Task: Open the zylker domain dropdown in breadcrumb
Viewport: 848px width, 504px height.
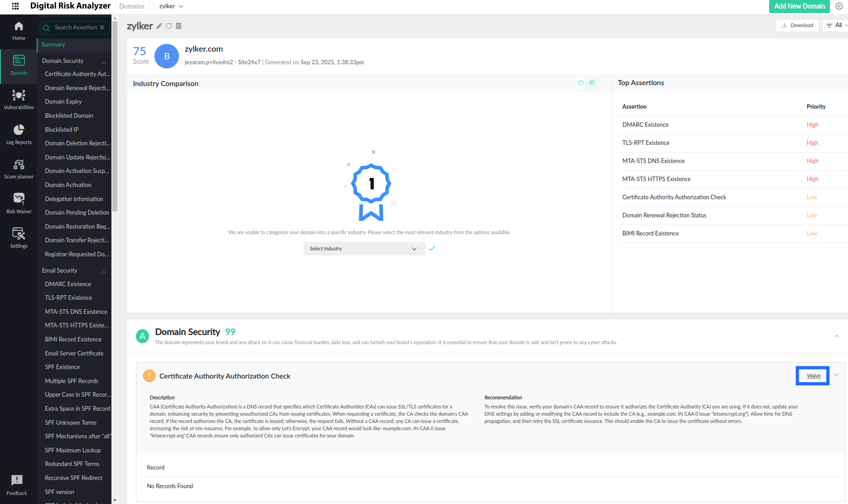Action: (x=171, y=6)
